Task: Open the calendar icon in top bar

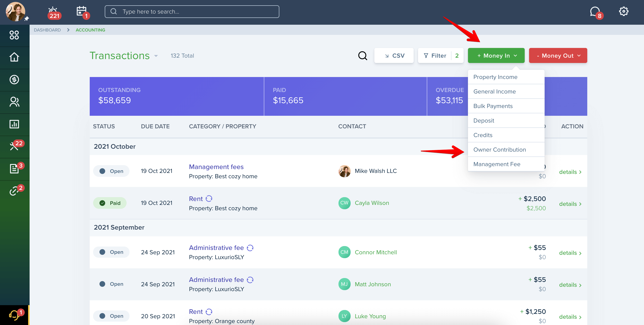Action: coord(82,12)
